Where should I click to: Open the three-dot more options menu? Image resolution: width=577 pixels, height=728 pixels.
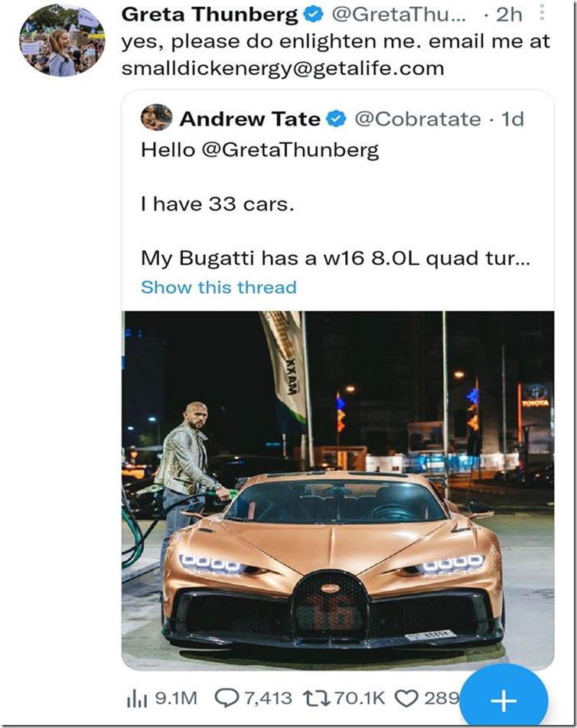[x=542, y=13]
